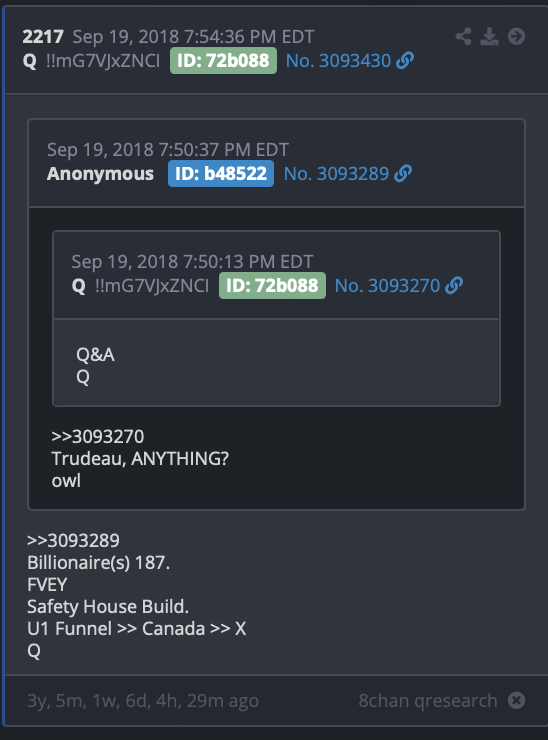Open post link No. 3093270
The width and height of the screenshot is (548, 740).
(387, 286)
